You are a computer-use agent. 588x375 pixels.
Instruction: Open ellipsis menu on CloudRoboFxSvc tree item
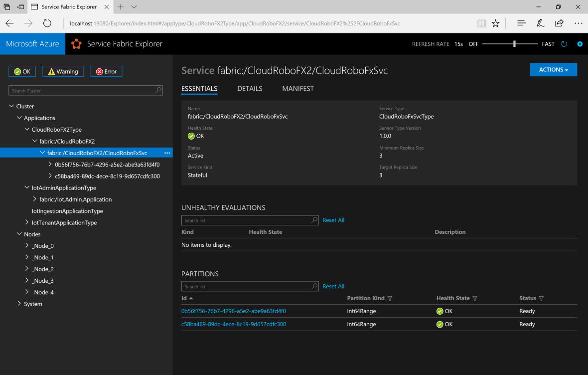(x=167, y=153)
